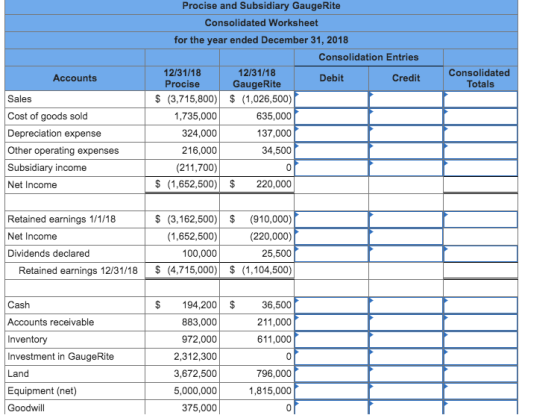This screenshot has height=418, width=560.
Task: Click Inventory row Credit cell
Action: (x=406, y=339)
